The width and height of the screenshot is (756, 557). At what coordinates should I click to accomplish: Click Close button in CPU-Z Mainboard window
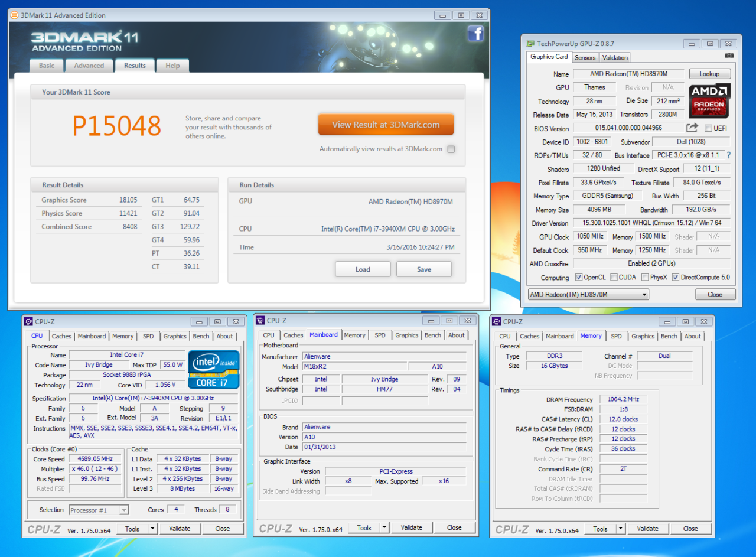[x=454, y=527]
